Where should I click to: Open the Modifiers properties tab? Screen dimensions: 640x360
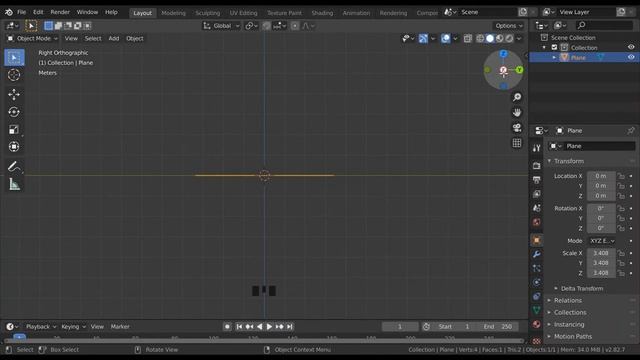(x=536, y=254)
